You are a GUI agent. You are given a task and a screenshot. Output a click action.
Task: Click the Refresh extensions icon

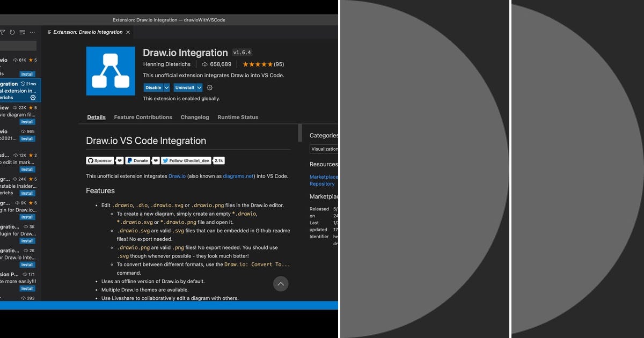[12, 32]
